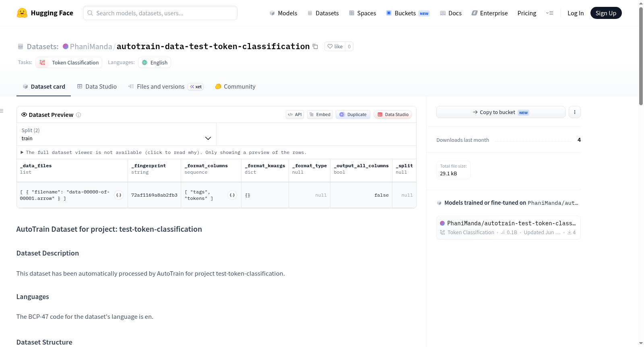The image size is (644, 347).
Task: Click the Hugging Face logo icon
Action: (x=22, y=13)
